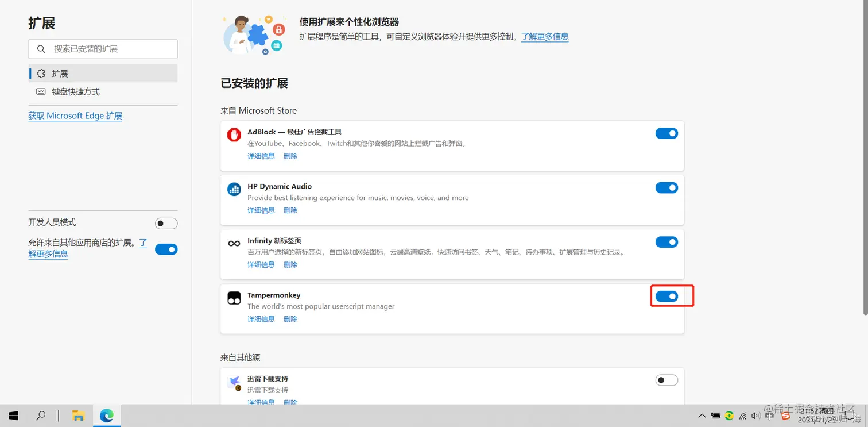868x427 pixels.
Task: Click the '已安装的扩展' heading
Action: 254,83
